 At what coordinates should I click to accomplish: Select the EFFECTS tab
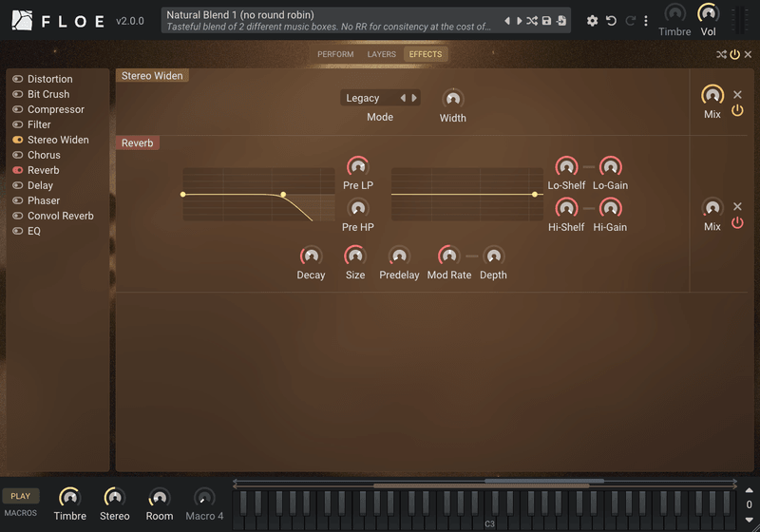pos(426,54)
